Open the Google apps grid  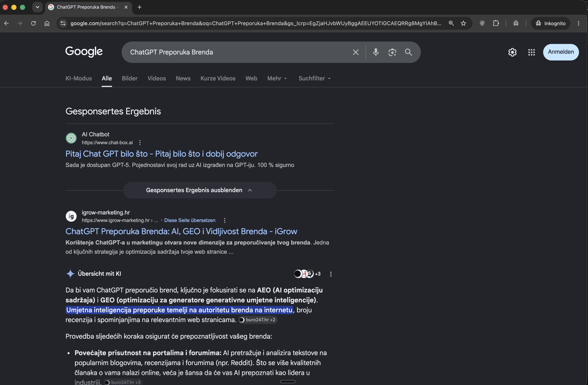point(531,52)
